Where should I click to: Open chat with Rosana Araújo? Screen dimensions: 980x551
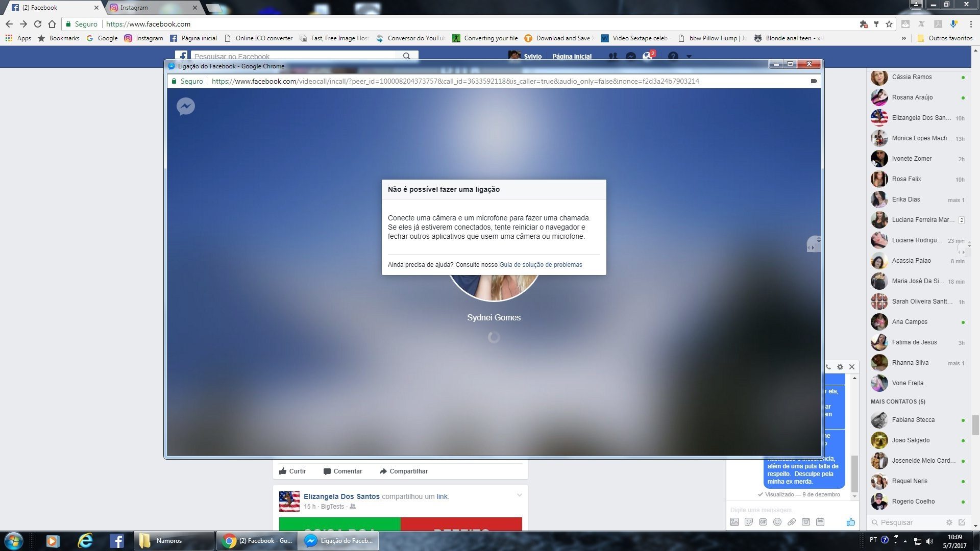tap(918, 97)
